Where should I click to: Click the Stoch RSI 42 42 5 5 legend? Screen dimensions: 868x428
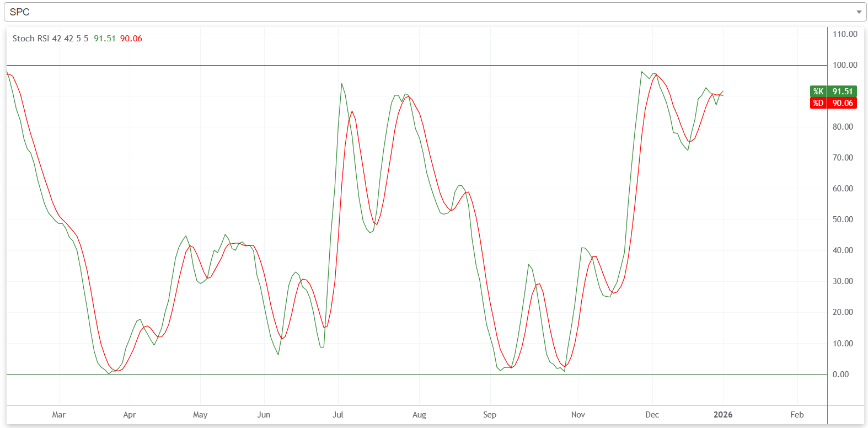(50, 39)
